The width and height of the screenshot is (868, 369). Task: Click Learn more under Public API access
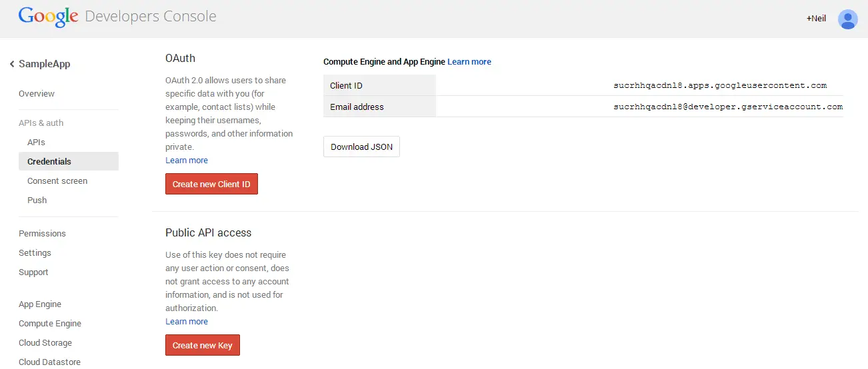point(187,322)
